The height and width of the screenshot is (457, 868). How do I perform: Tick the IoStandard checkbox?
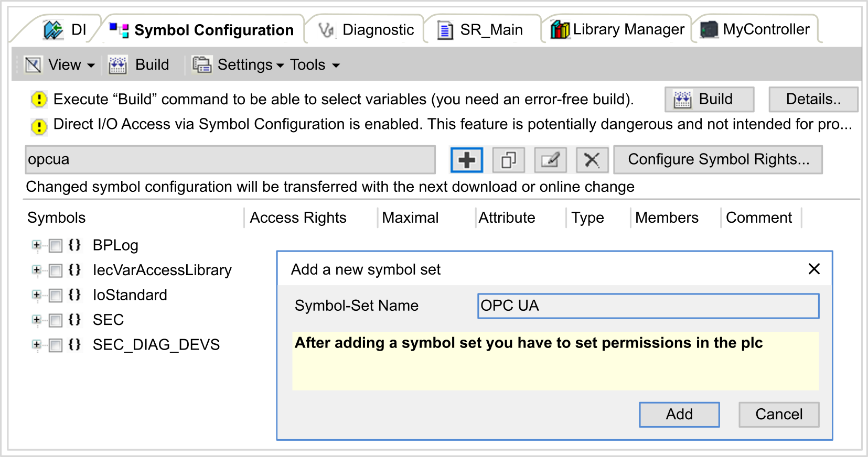pyautogui.click(x=56, y=295)
